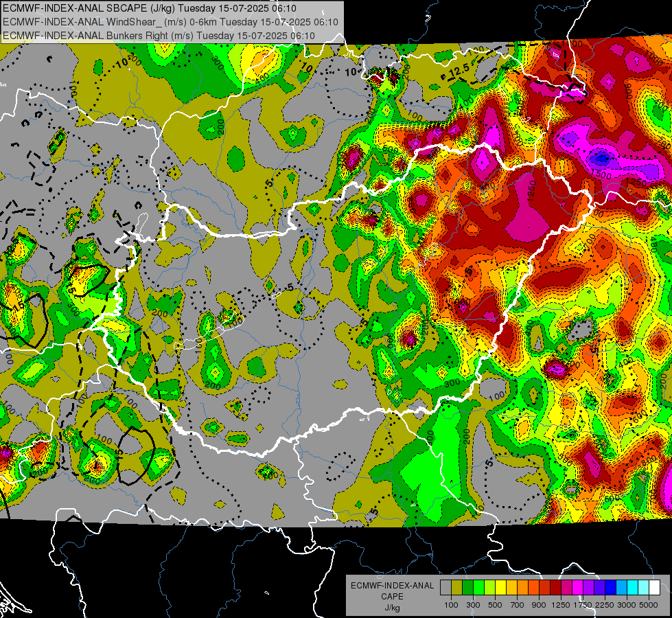Screen dimensions: 672x618
Task: Click the legend value '700'
Action: (x=517, y=605)
